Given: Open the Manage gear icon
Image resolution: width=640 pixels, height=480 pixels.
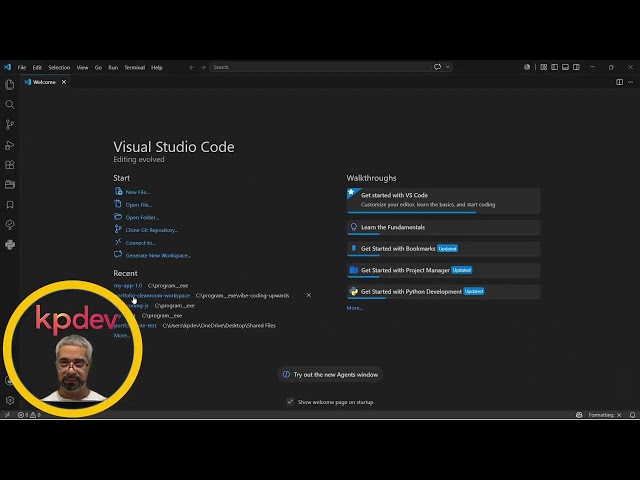Looking at the screenshot, I should tap(10, 400).
